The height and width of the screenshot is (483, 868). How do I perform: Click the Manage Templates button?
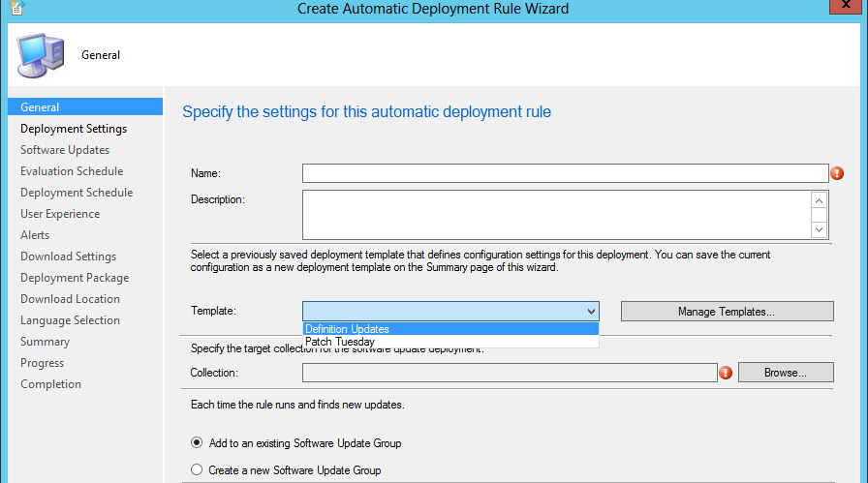tap(727, 312)
